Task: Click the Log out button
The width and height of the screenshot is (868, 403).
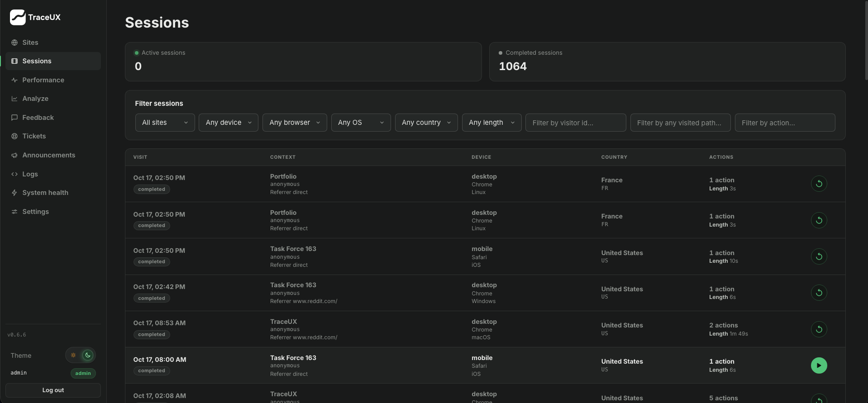Action: [x=53, y=390]
